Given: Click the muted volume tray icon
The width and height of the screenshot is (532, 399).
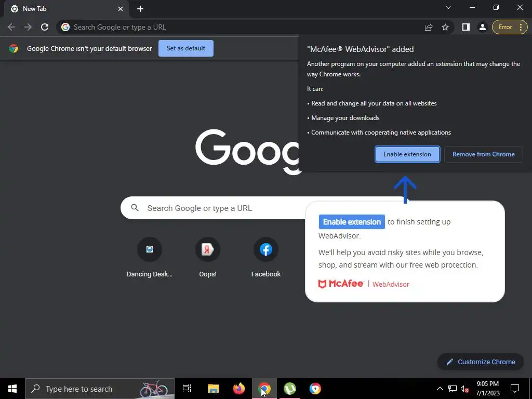Looking at the screenshot, I should 465,389.
